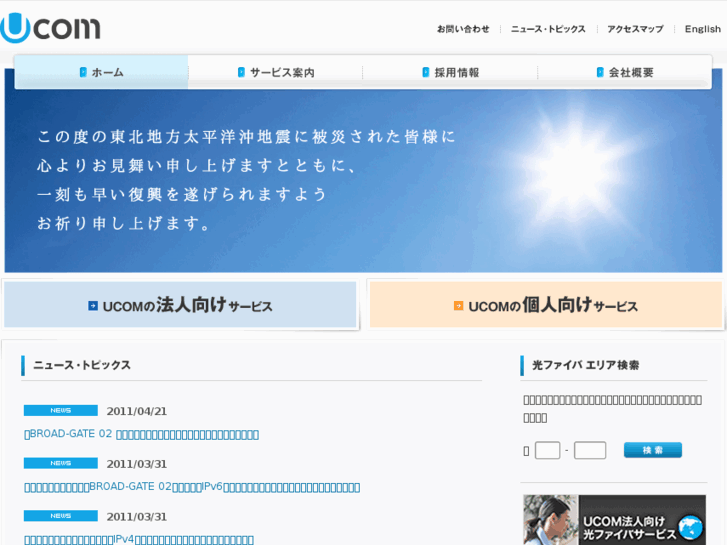
Task: Click the blue 検索 search button
Action: click(x=653, y=450)
